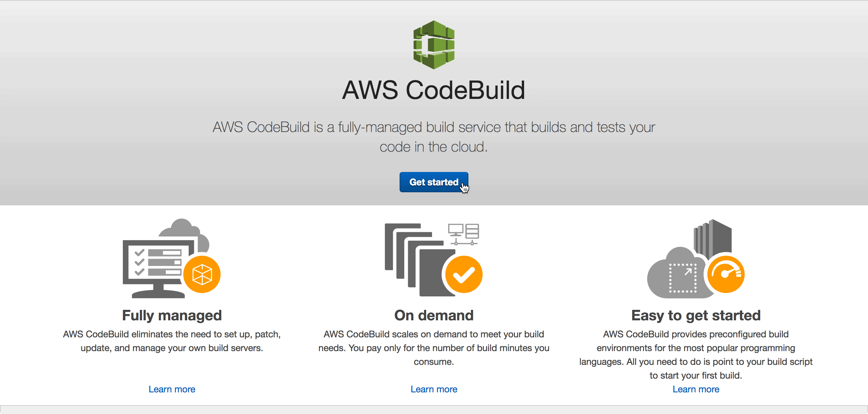Open Learn more under On demand
Image resolution: width=868 pixels, height=414 pixels.
coord(434,389)
